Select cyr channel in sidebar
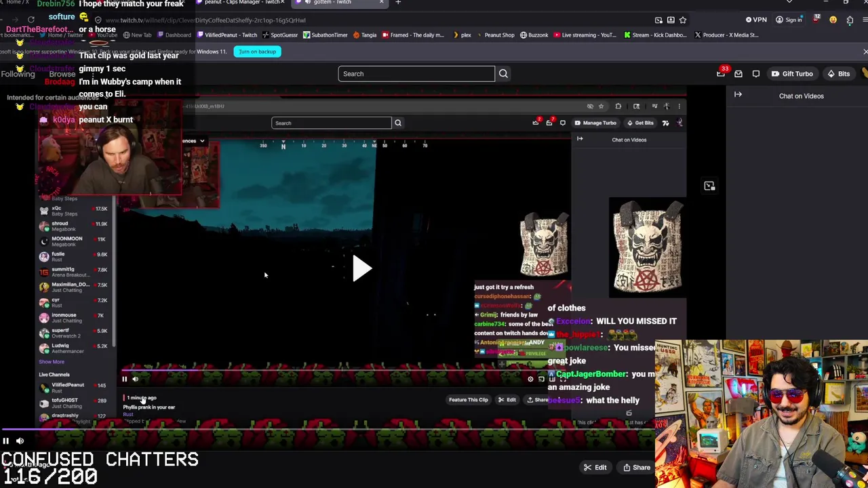Screen dimensions: 868x488 coord(73,302)
